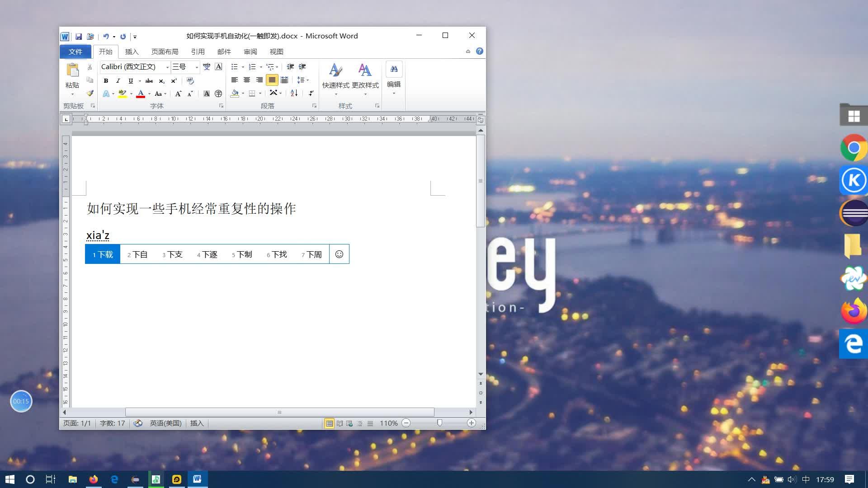Click the word count (字数: 17) in status bar

(x=112, y=423)
